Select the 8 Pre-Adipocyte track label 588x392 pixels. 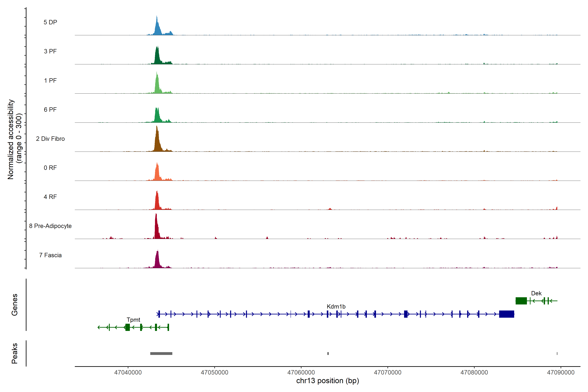(x=50, y=226)
